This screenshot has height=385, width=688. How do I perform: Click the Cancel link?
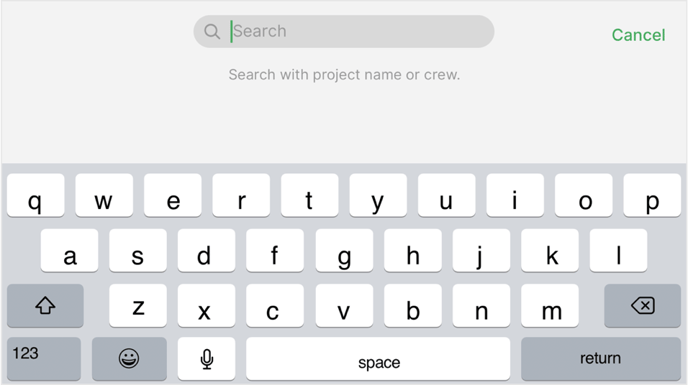(x=638, y=35)
